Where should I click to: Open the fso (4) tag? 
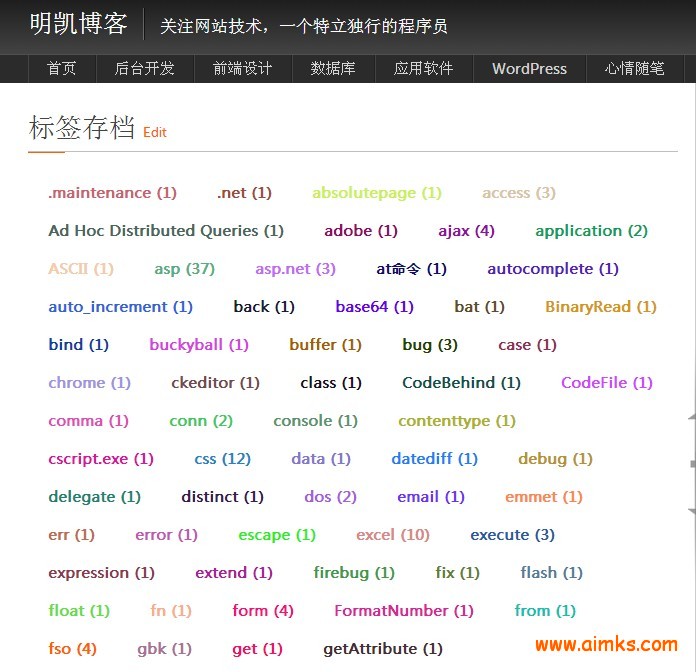click(x=72, y=649)
